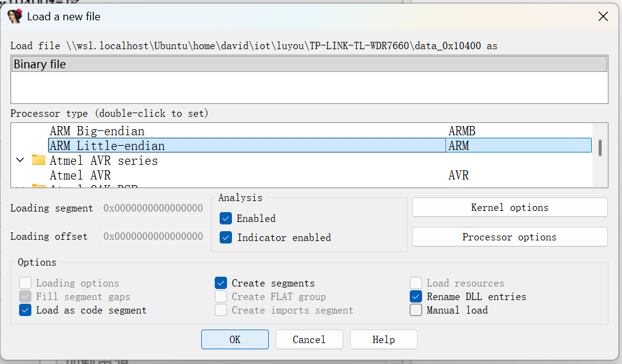Uncheck Load as code segment
Image resolution: width=622 pixels, height=364 pixels.
click(x=25, y=310)
